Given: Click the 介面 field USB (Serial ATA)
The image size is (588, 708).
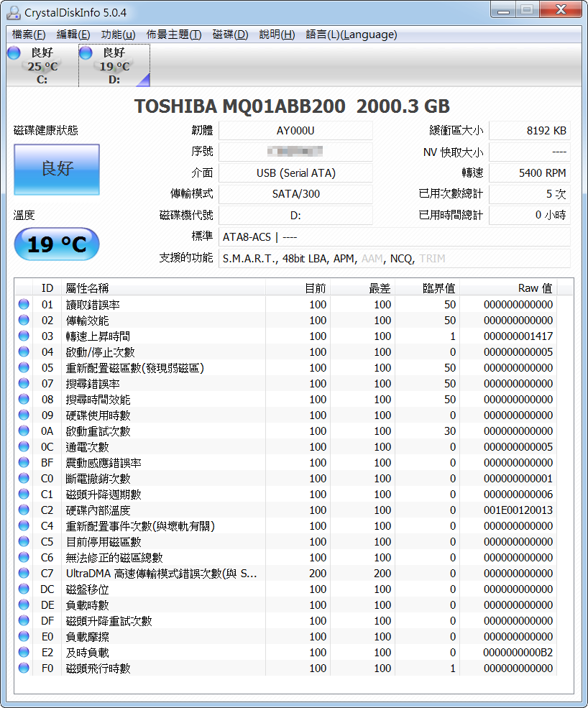Looking at the screenshot, I should [296, 173].
